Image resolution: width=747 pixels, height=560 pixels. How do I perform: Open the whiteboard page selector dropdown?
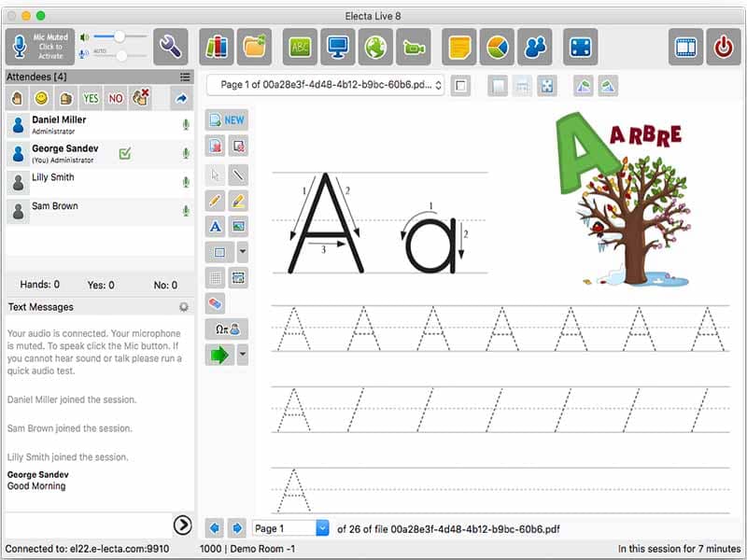click(326, 85)
